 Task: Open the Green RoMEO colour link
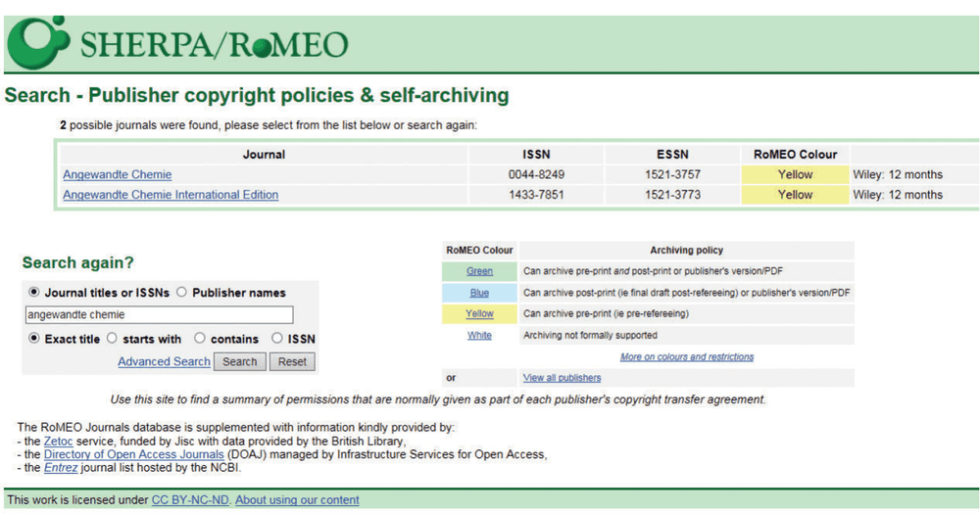pos(479,271)
